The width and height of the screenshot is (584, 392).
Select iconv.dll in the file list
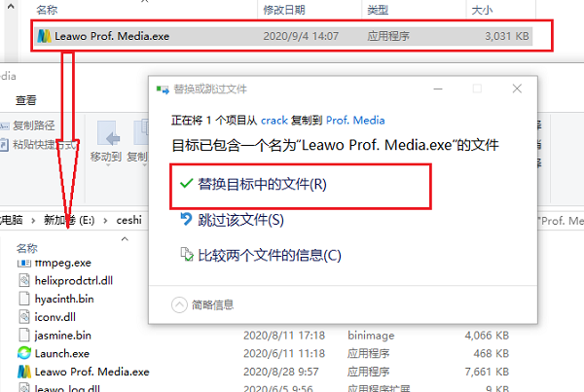[x=55, y=317]
